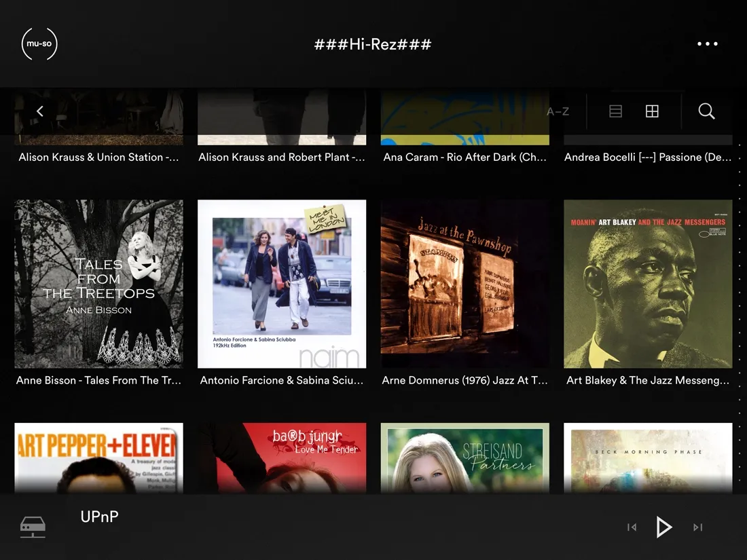Open the three-dot more options menu
The width and height of the screenshot is (747, 560).
coord(708,44)
